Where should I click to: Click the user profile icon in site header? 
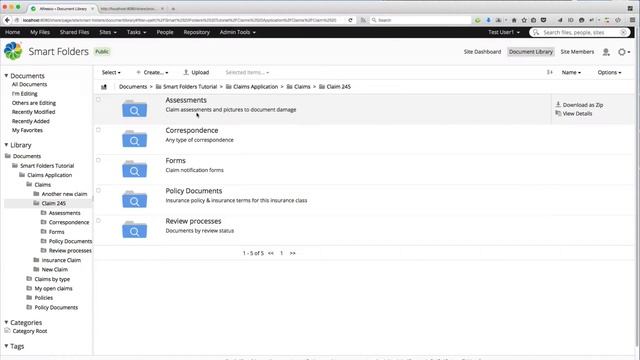(x=606, y=52)
